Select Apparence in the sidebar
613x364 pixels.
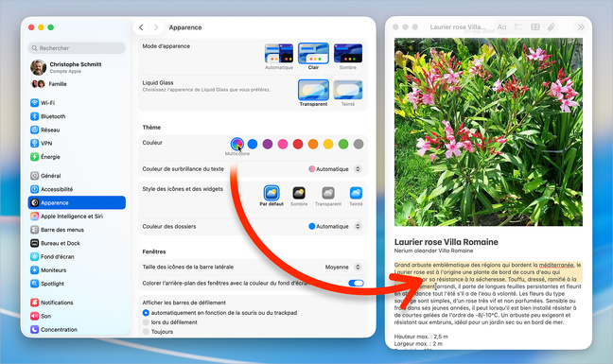(x=77, y=202)
